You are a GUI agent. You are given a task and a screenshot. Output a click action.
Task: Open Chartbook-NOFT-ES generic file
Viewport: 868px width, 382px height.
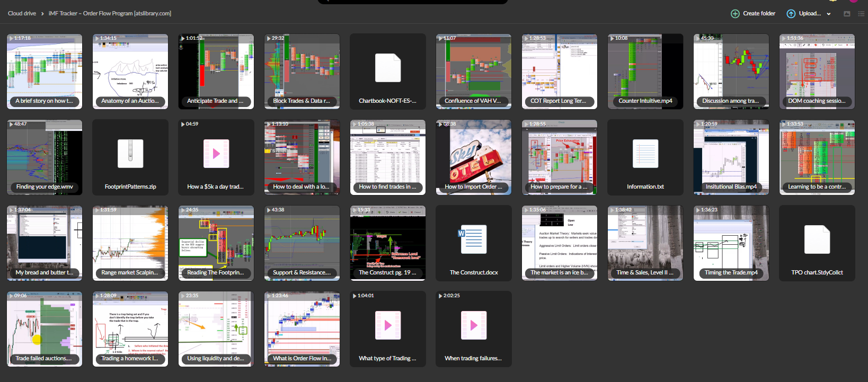point(388,68)
